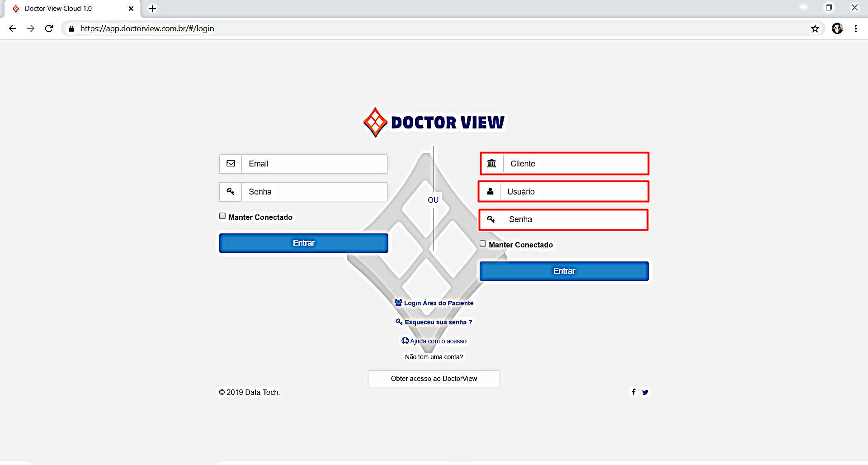Click Obter acesso ao DoctorView button
868x465 pixels.
point(434,379)
